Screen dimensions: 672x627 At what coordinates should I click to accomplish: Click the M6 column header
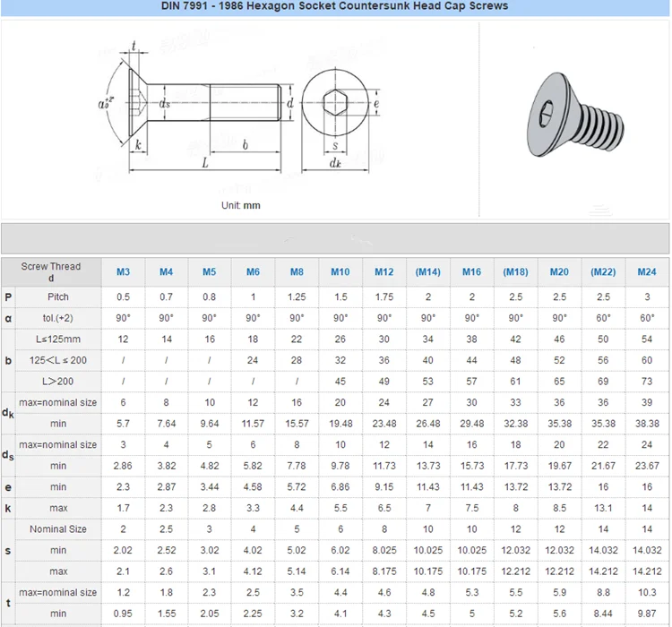tap(253, 272)
